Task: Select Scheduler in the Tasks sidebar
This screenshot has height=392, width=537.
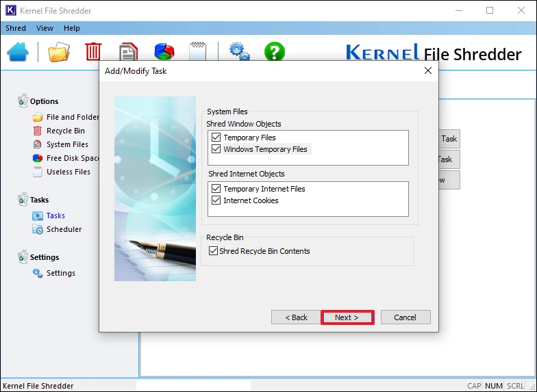Action: click(x=64, y=229)
